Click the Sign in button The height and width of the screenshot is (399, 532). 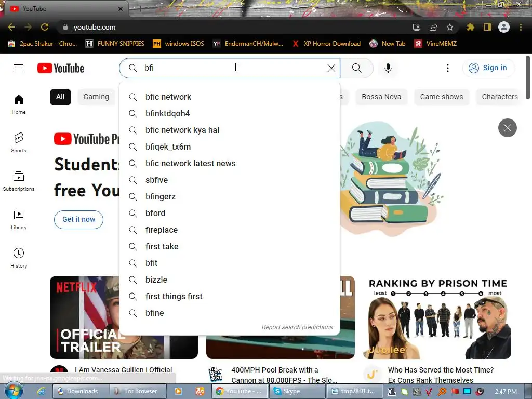(x=488, y=68)
